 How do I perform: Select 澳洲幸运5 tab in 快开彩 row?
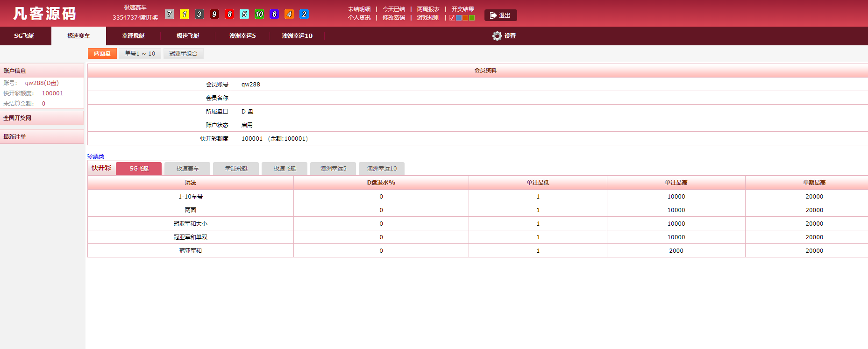pyautogui.click(x=333, y=169)
